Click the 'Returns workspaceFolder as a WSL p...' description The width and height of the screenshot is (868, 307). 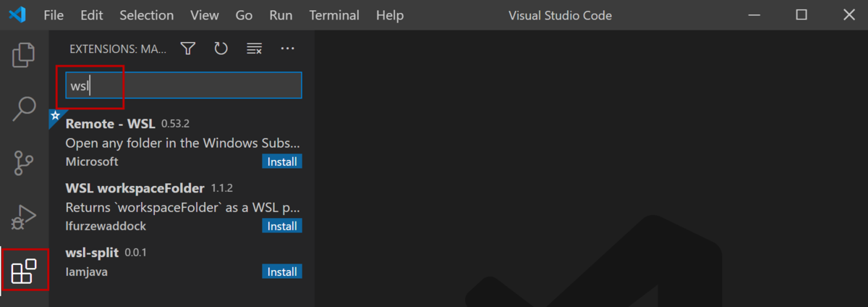[x=182, y=207]
